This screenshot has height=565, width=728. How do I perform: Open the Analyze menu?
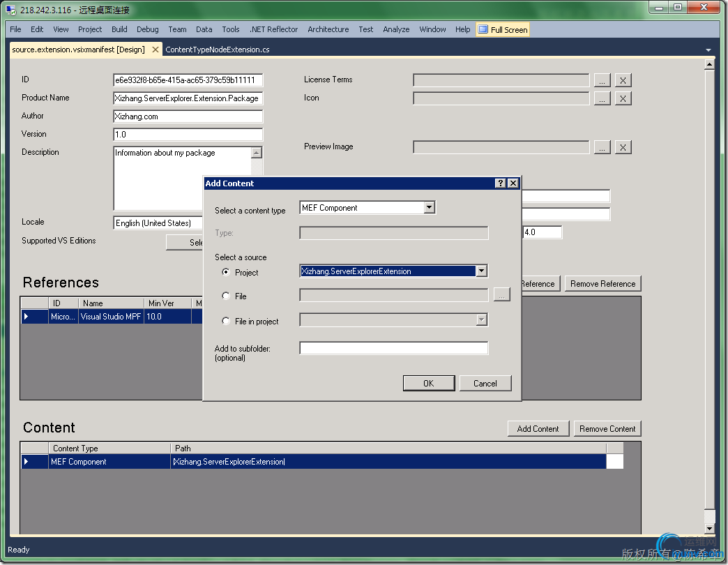(396, 29)
